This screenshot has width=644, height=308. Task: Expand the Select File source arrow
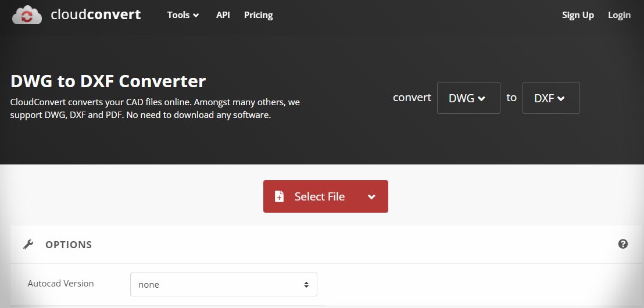point(372,196)
